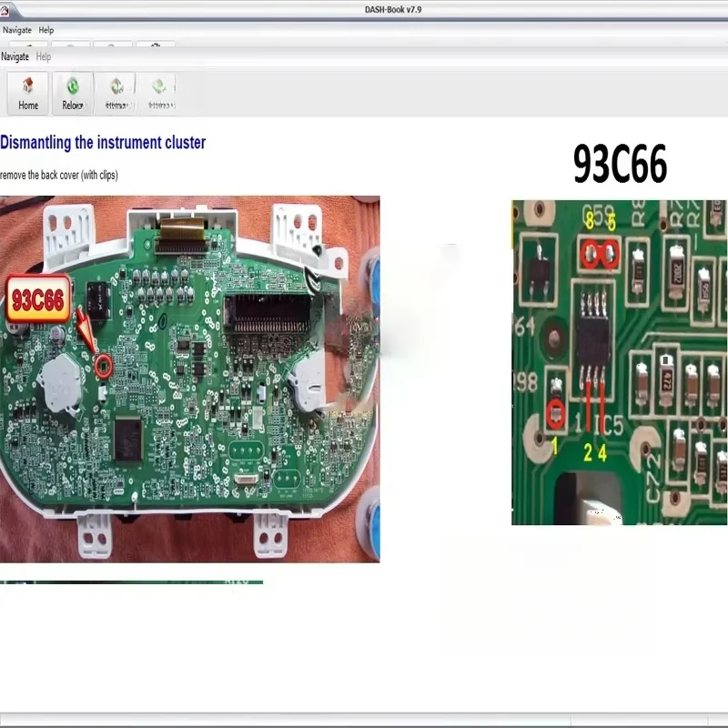Screen dimensions: 728x728
Task: Go to the Home page
Action: (x=28, y=93)
